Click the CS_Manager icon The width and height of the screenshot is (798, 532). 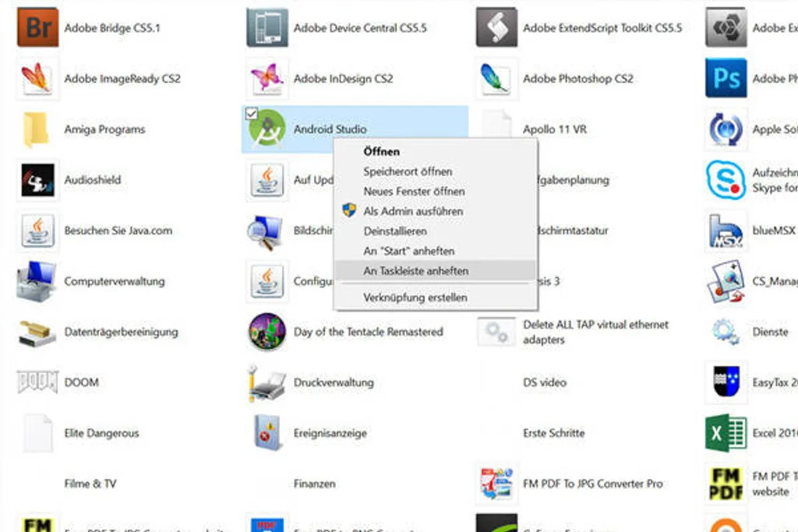(x=726, y=281)
